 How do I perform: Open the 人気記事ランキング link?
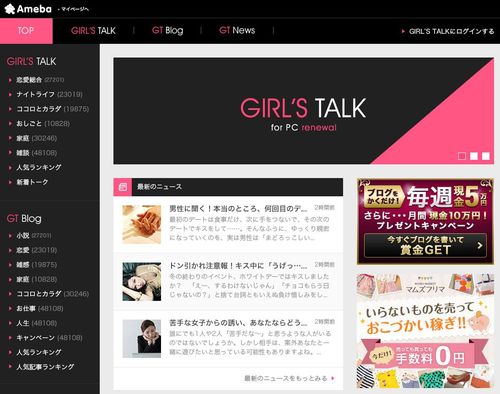click(x=45, y=367)
